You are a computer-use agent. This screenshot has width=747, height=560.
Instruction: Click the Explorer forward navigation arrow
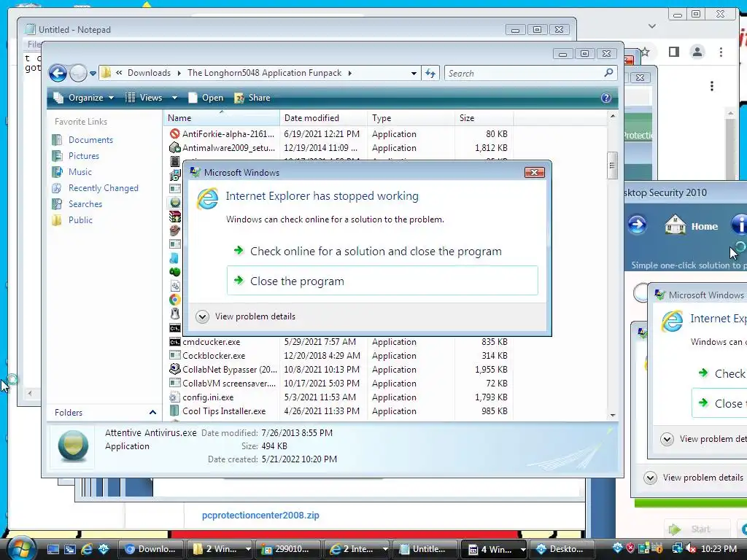click(x=78, y=73)
